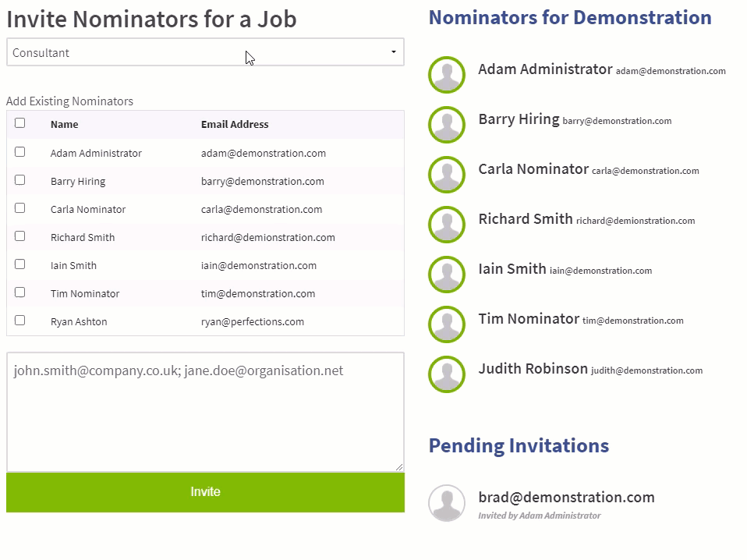Viewport: 747px width, 560px height.
Task: Click the pending brad@demonstration.com avatar
Action: [447, 503]
